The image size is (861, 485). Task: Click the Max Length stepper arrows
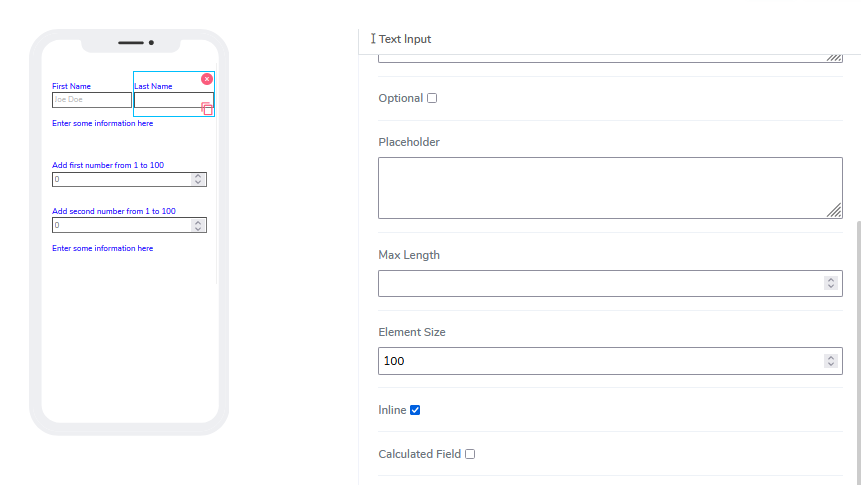point(830,283)
